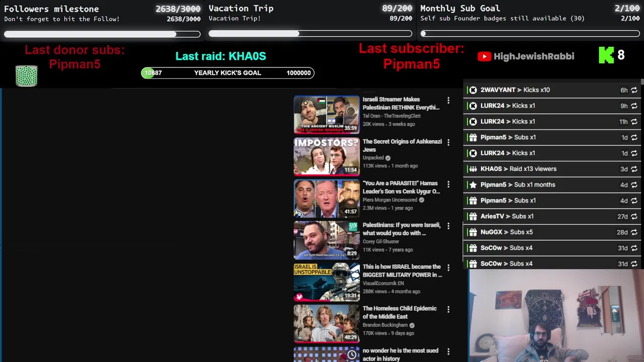This screenshot has width=644, height=362.
Task: Replay the LURK24 Kicks alert from 9h ago
Action: [634, 106]
